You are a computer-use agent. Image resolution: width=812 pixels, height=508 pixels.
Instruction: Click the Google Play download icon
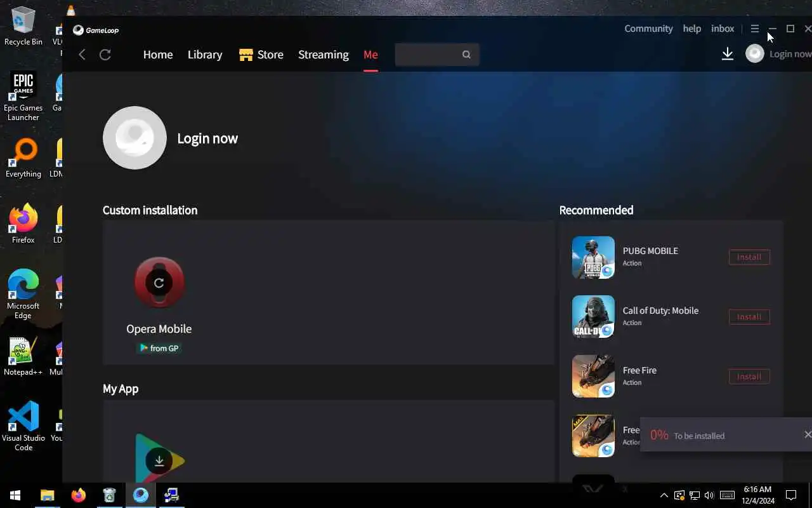coord(159,461)
